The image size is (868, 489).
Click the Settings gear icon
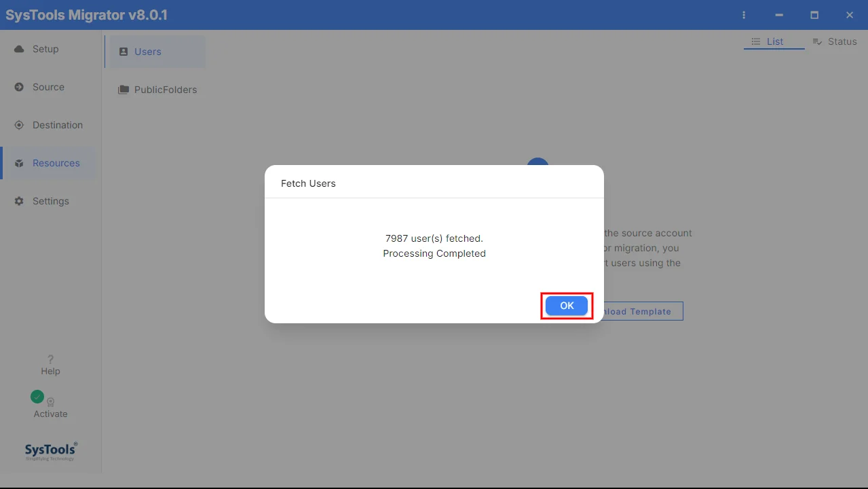[19, 201]
